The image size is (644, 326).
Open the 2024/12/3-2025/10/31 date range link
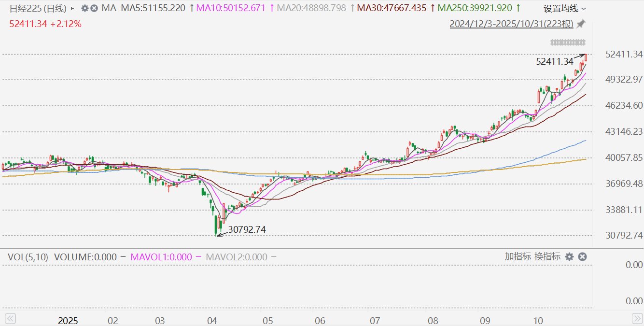512,24
